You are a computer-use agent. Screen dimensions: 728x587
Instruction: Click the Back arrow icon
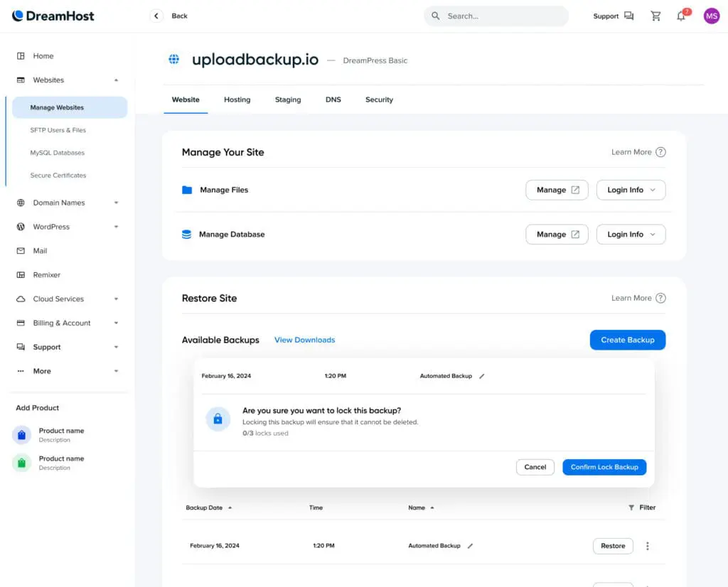pos(156,16)
